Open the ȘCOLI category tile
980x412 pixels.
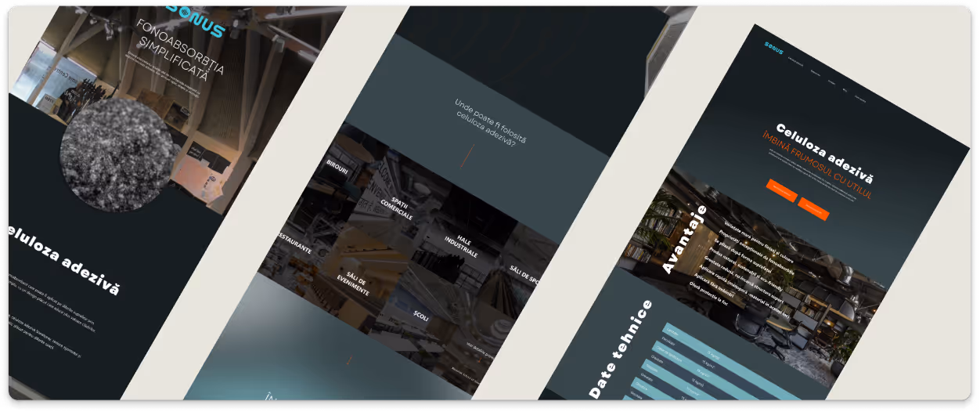tap(421, 315)
